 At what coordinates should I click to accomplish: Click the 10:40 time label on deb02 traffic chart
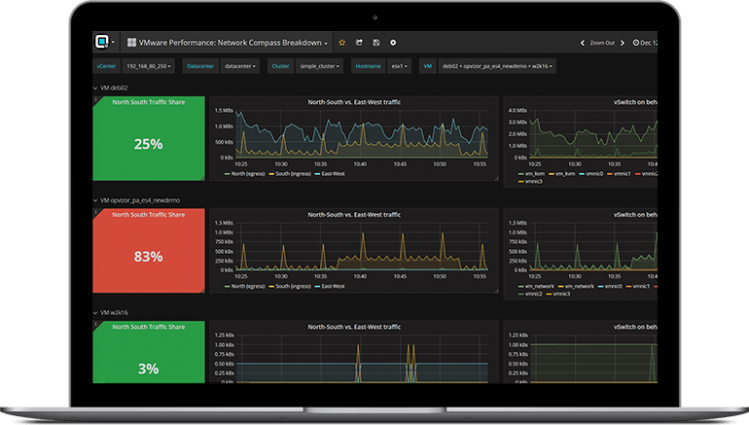click(360, 164)
